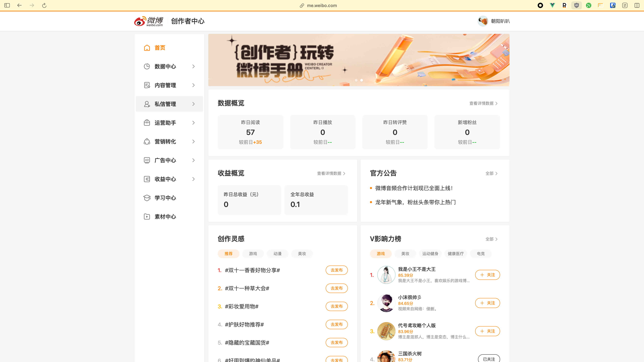This screenshot has height=362, width=644.
Task: Open avatar of 小沫很帅彡
Action: click(386, 303)
